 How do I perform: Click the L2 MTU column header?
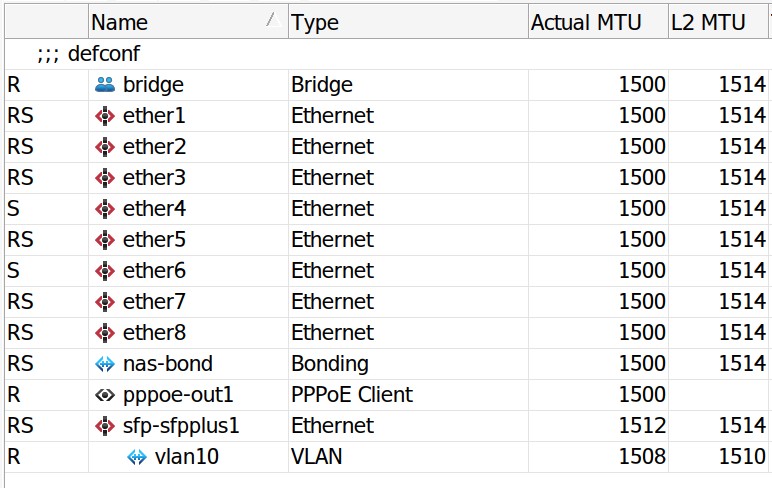[708, 22]
